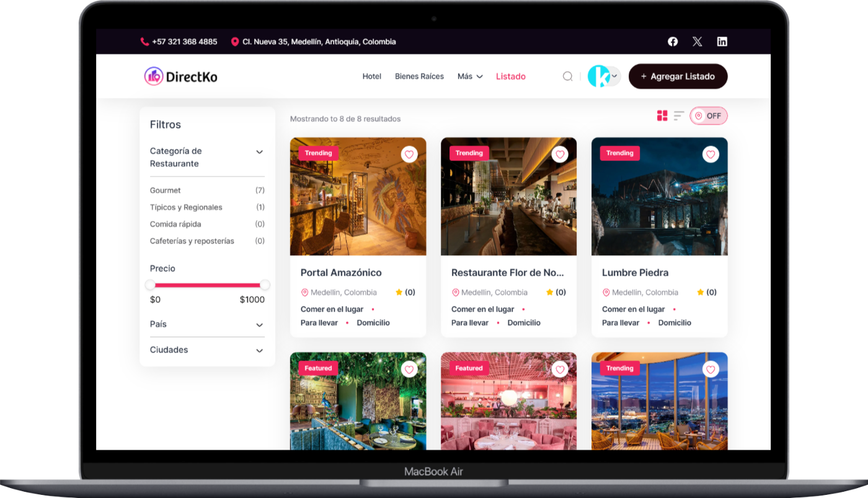
Task: Go to the Hotel menu item
Action: click(x=372, y=76)
